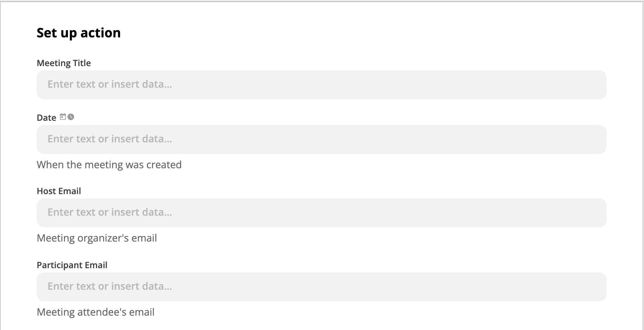Click placeholder text under Participant Email
This screenshot has height=330, width=644.
pos(110,286)
